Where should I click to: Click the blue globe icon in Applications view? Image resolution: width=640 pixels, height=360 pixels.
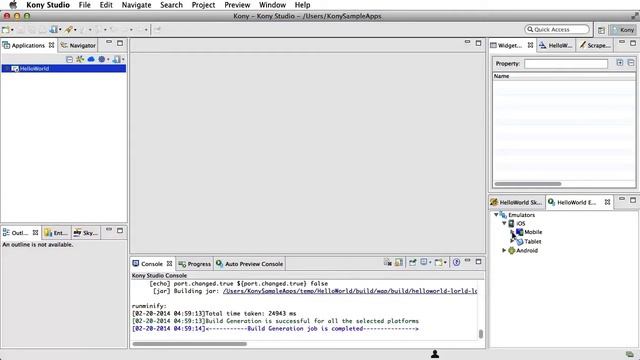102,60
